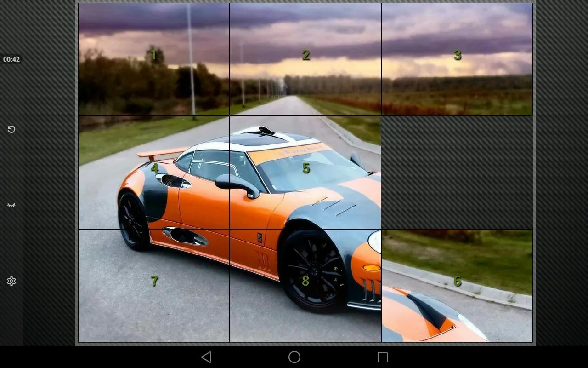Select puzzle tile number 2
The height and width of the screenshot is (368, 588).
[305, 59]
